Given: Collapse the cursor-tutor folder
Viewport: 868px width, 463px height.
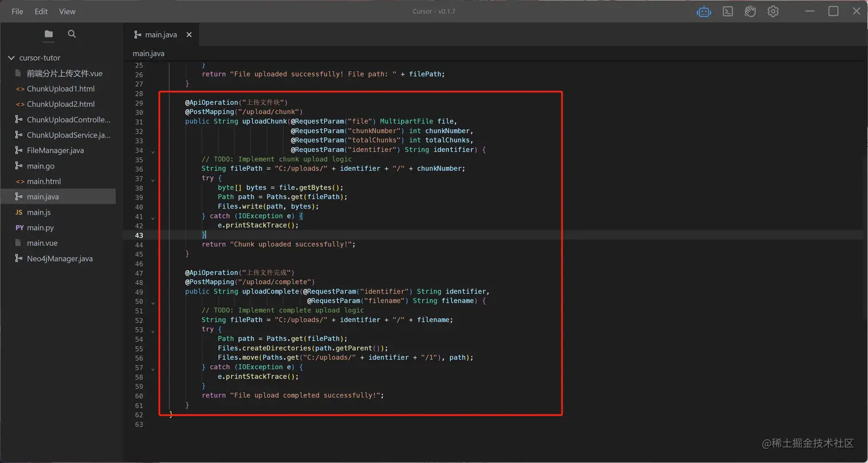Looking at the screenshot, I should (x=11, y=58).
